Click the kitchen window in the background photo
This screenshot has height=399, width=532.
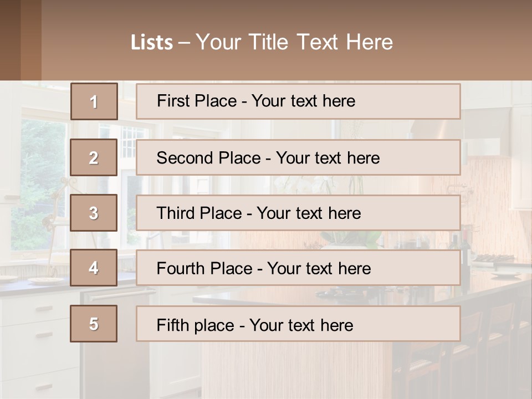pos(42,166)
